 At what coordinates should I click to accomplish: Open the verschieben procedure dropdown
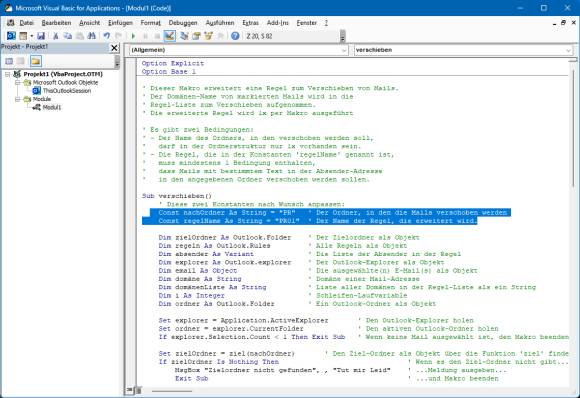[463, 50]
